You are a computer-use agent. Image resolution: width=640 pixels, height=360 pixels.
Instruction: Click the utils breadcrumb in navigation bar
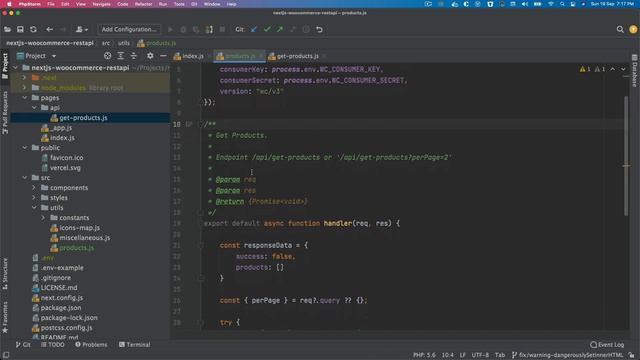point(124,43)
